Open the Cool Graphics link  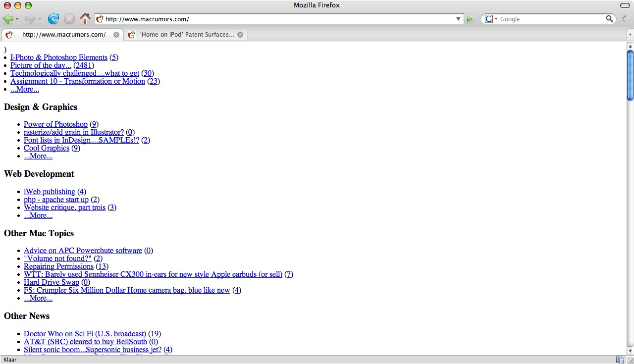pos(47,148)
